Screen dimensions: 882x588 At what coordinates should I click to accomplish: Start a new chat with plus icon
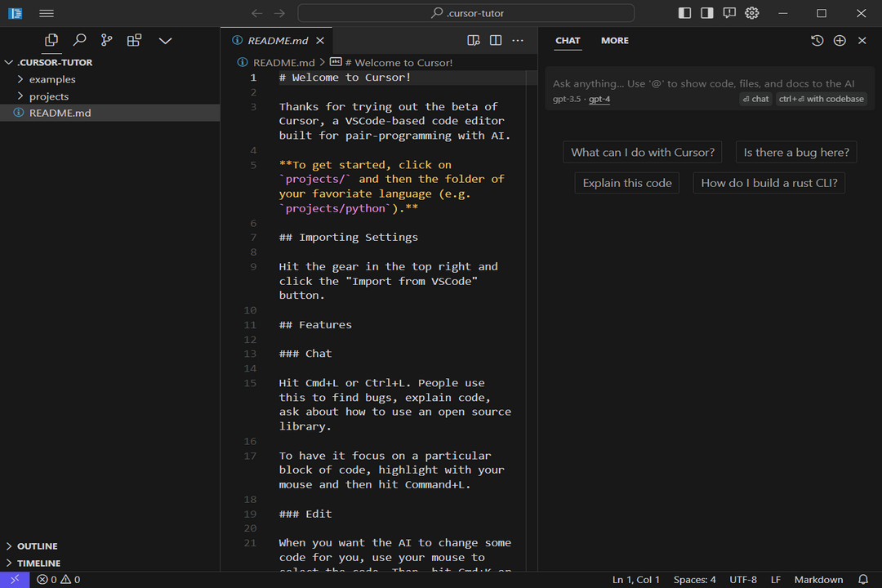point(840,41)
